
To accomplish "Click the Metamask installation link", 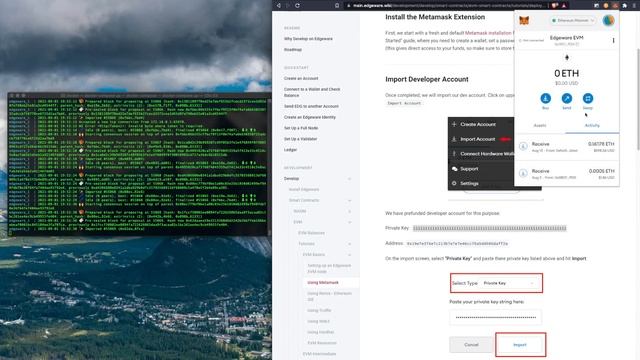I will pyautogui.click(x=488, y=33).
